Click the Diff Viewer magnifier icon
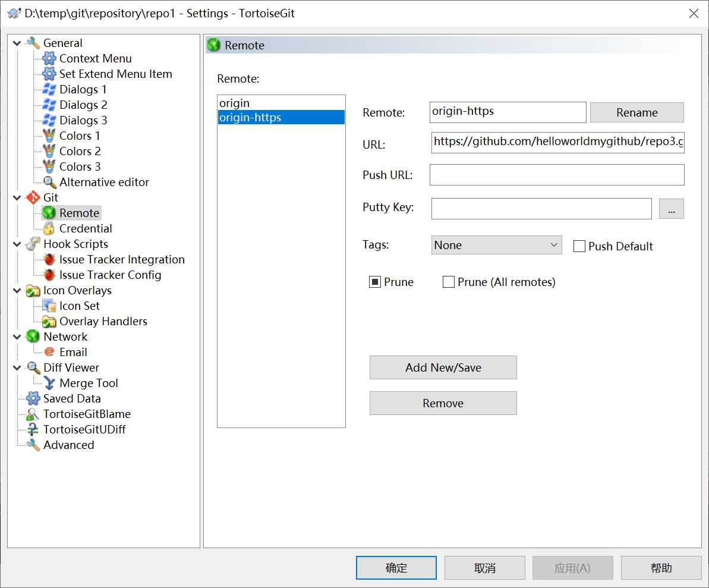 pos(33,368)
